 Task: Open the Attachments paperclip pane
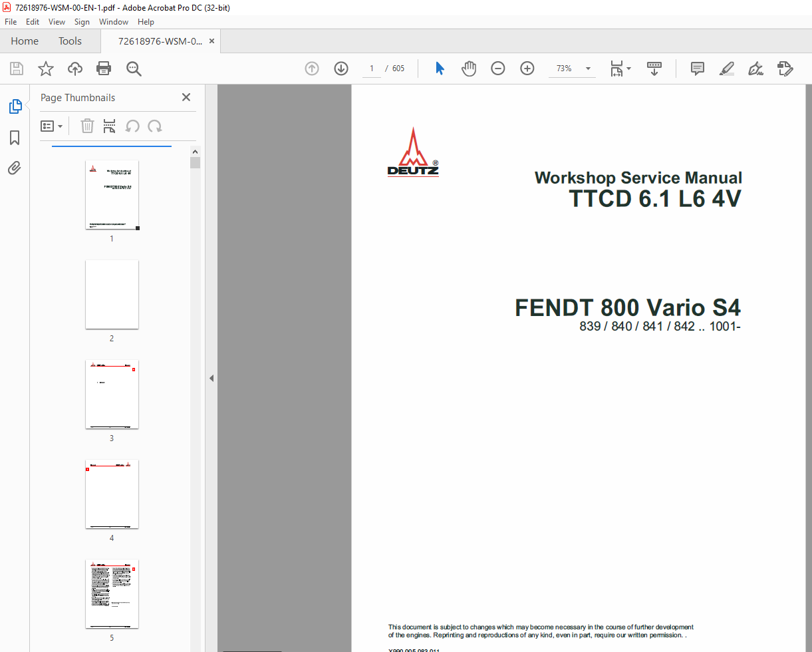pos(15,168)
